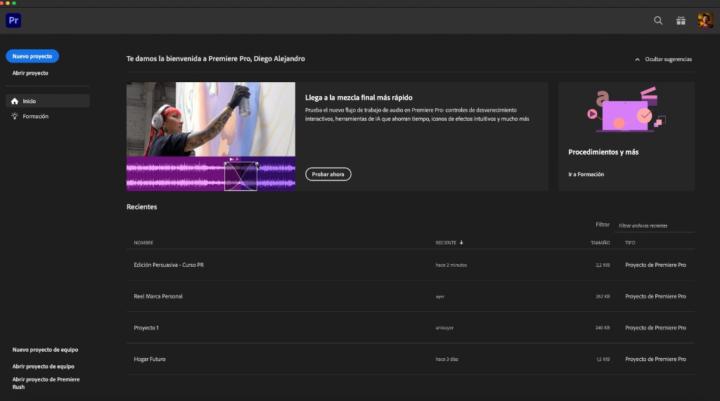Click the Formación lightbulb icon

tap(13, 116)
